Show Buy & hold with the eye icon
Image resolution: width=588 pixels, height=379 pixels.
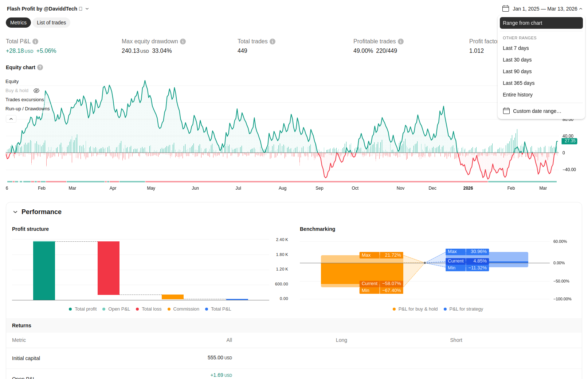(36, 91)
